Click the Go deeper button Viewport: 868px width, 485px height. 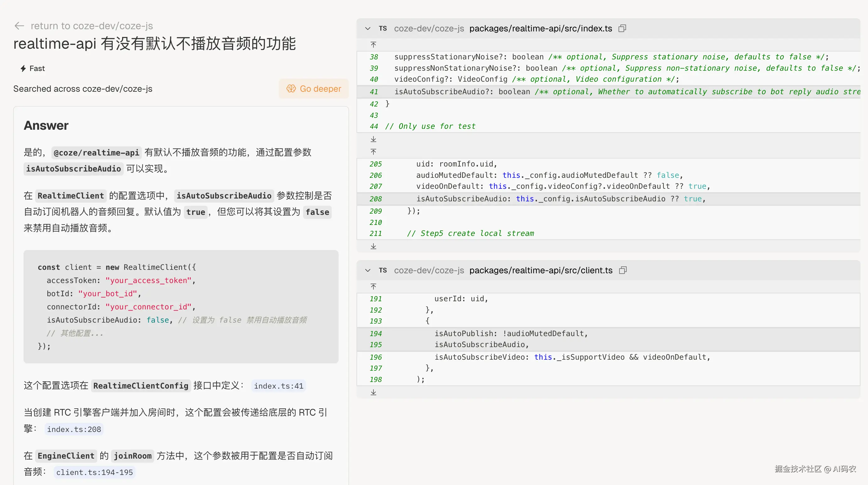(313, 89)
